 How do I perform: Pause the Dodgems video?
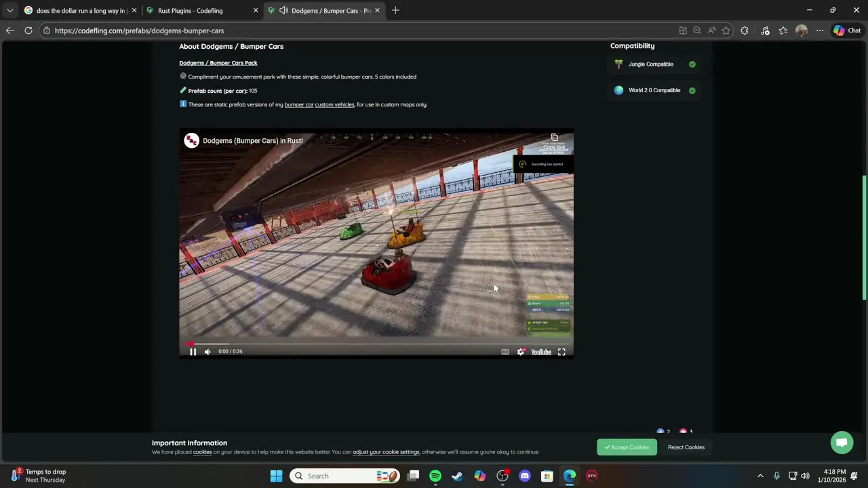pyautogui.click(x=193, y=351)
